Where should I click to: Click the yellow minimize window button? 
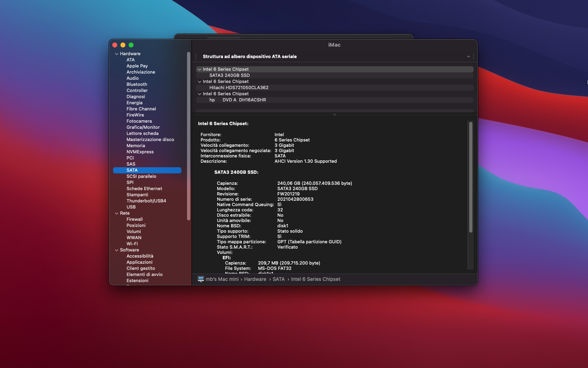point(123,45)
